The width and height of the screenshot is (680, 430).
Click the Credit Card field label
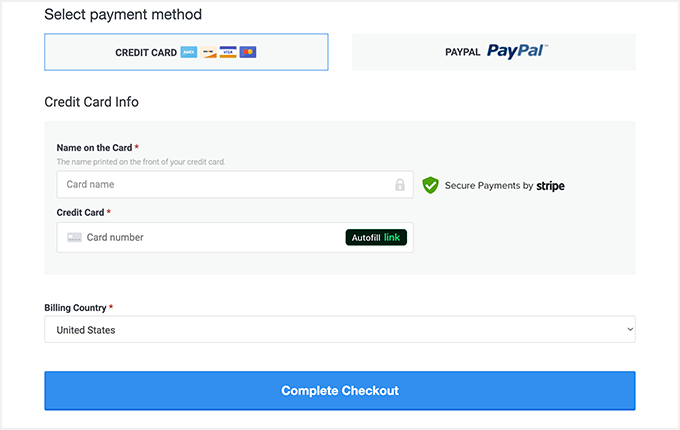coord(80,212)
